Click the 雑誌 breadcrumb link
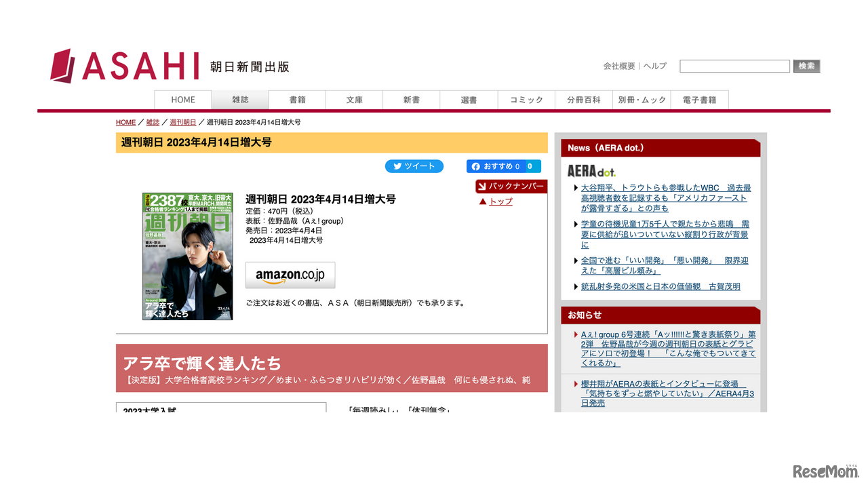Screen dimensions: 868x487 pos(153,122)
